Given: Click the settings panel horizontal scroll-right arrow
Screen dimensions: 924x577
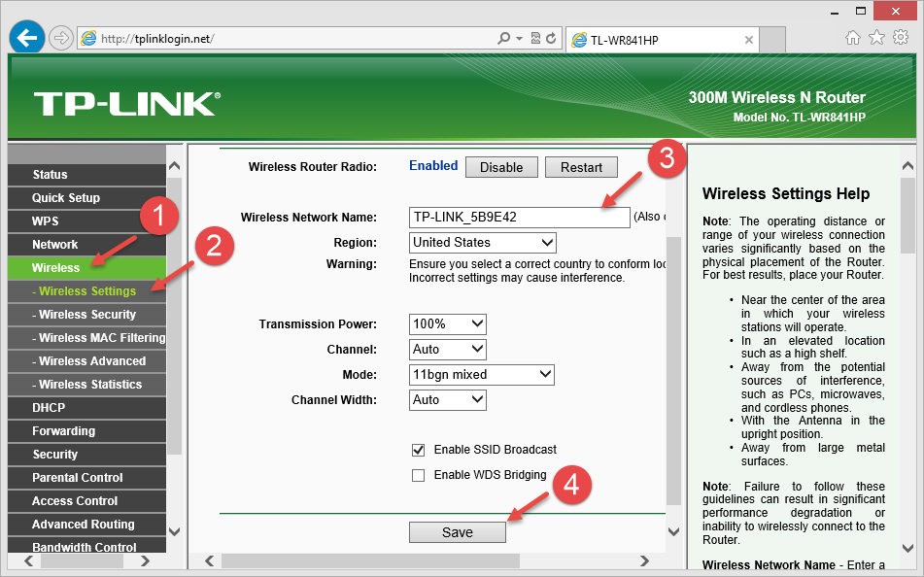Looking at the screenshot, I should click(x=644, y=560).
